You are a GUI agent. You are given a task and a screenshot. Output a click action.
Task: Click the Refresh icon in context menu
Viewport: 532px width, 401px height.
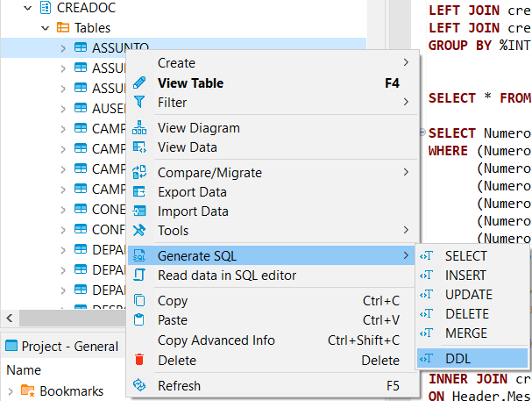click(139, 385)
